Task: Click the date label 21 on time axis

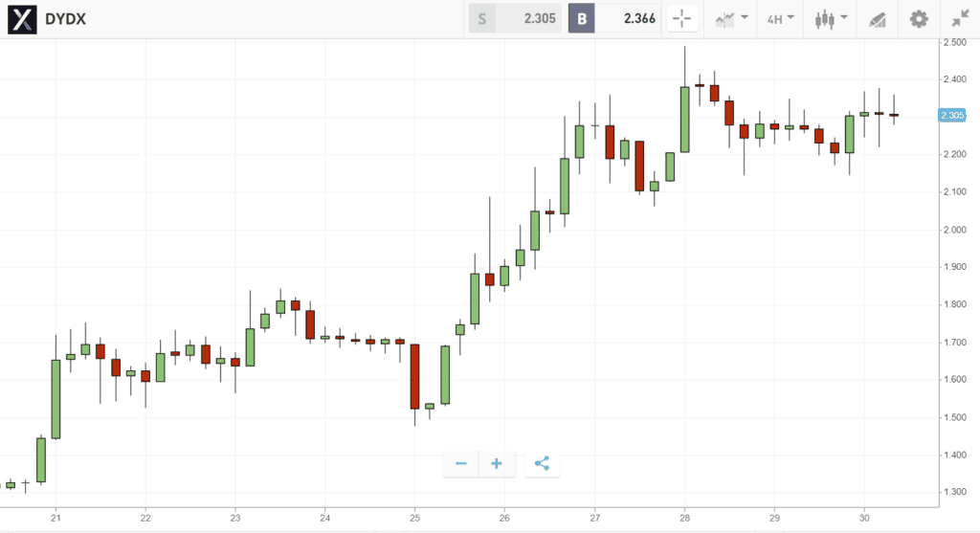Action: (56, 518)
